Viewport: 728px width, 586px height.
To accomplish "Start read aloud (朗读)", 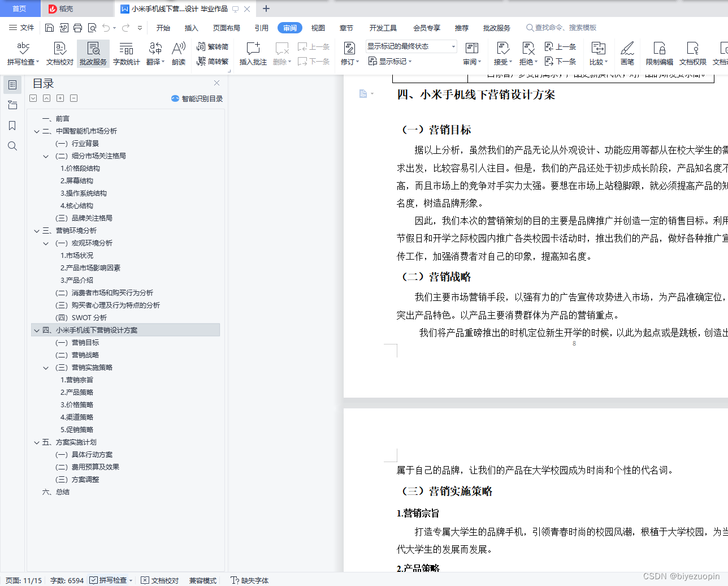I will [179, 53].
